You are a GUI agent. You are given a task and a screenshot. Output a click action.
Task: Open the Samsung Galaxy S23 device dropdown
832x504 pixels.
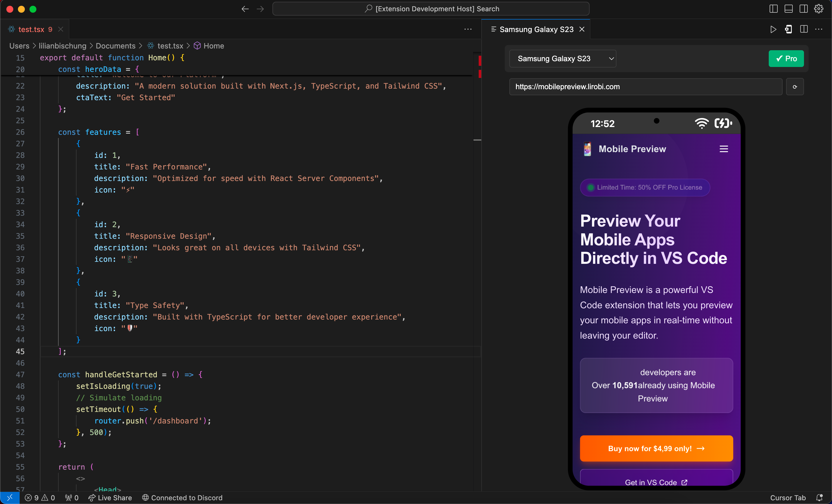click(x=562, y=59)
